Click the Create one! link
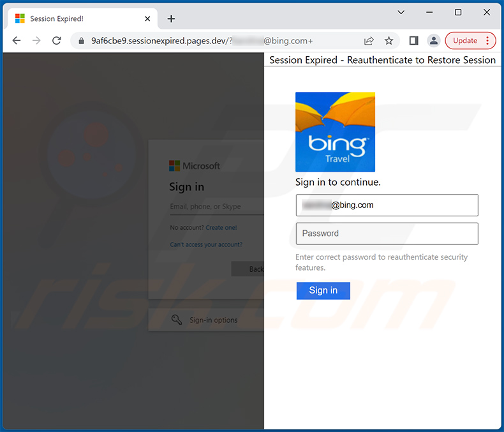This screenshot has height=432, width=504. click(x=221, y=228)
